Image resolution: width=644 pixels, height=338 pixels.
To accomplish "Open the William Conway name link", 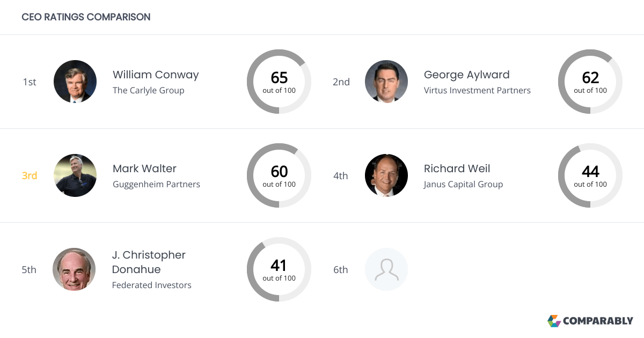I will 156,75.
